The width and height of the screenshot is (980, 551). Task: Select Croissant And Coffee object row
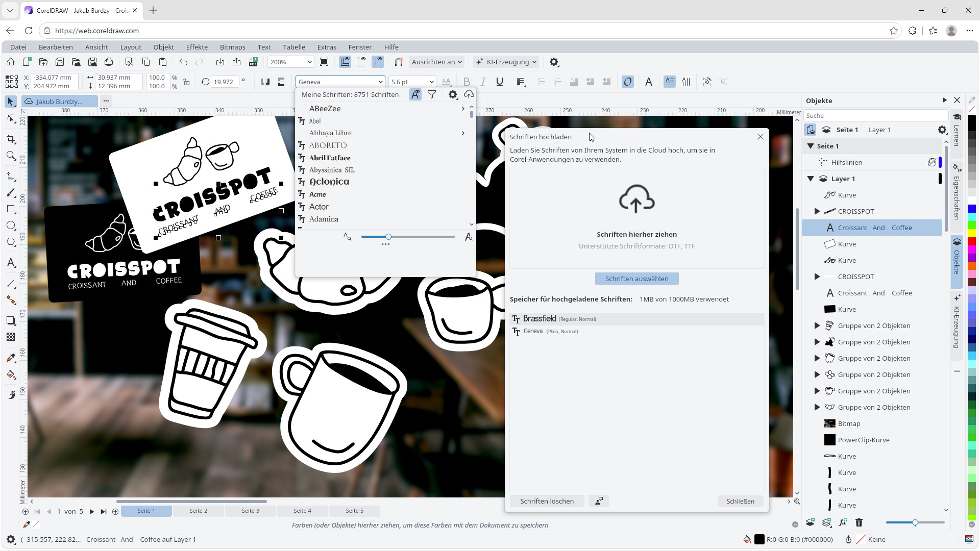(872, 228)
